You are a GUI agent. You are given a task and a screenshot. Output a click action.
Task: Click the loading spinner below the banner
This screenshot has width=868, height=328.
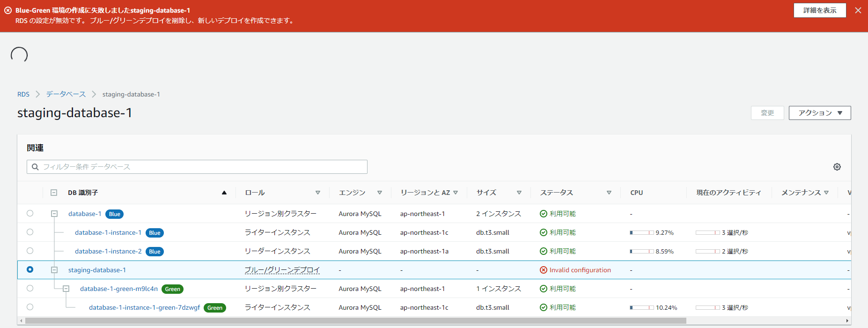[x=19, y=55]
